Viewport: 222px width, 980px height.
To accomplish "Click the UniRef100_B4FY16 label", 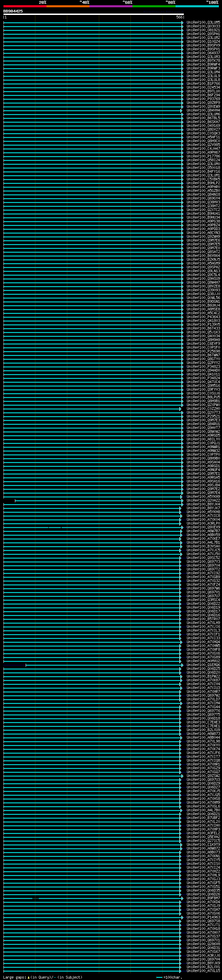I will [203, 172].
